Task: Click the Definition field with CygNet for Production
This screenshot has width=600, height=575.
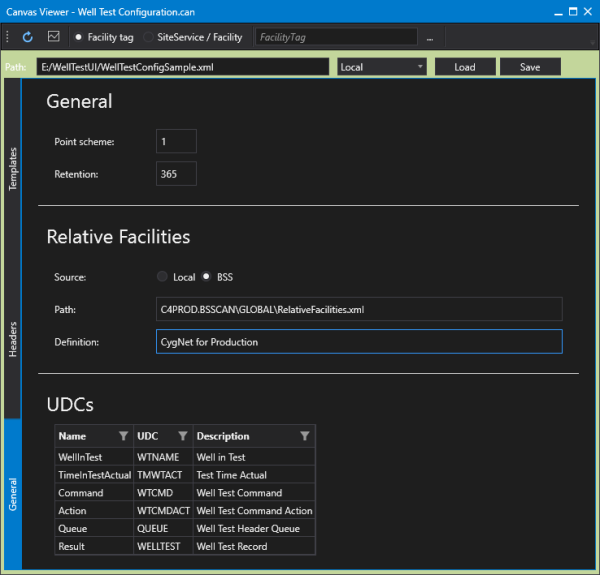Action: [359, 342]
